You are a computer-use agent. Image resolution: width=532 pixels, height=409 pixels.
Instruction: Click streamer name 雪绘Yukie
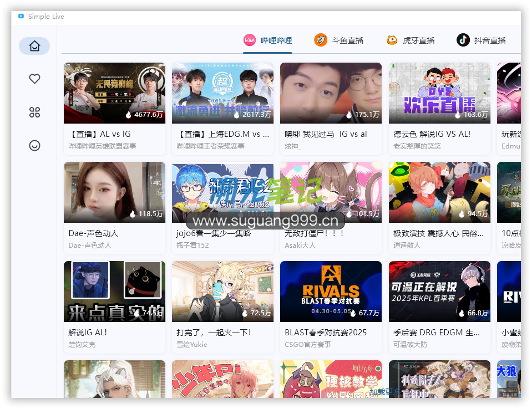(192, 345)
